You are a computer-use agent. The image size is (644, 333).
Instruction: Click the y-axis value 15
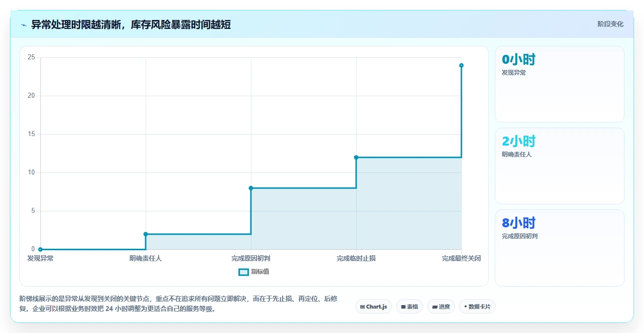pyautogui.click(x=31, y=134)
